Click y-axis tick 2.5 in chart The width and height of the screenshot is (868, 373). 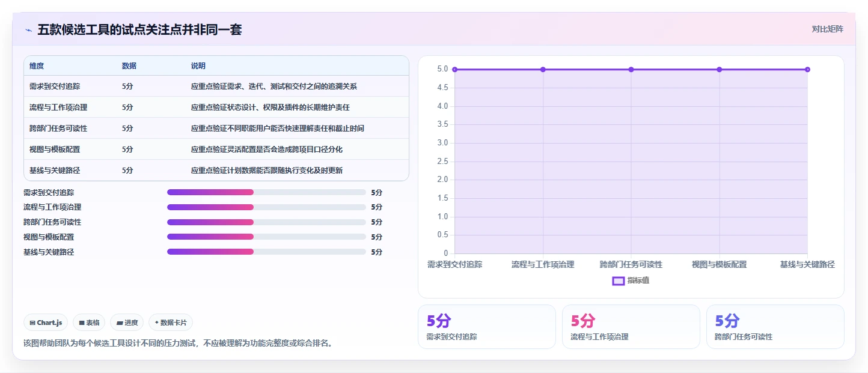tap(442, 161)
